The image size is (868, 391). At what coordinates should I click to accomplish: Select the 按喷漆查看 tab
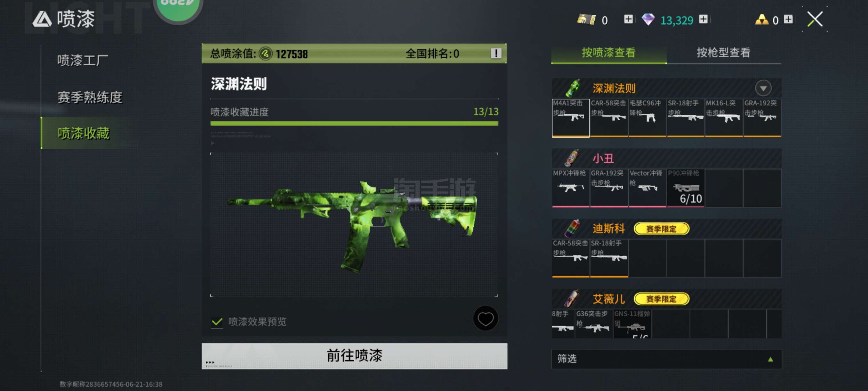pos(608,53)
